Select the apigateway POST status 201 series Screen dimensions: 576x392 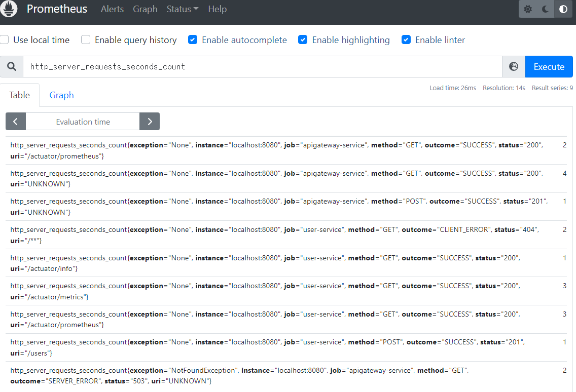click(286, 207)
